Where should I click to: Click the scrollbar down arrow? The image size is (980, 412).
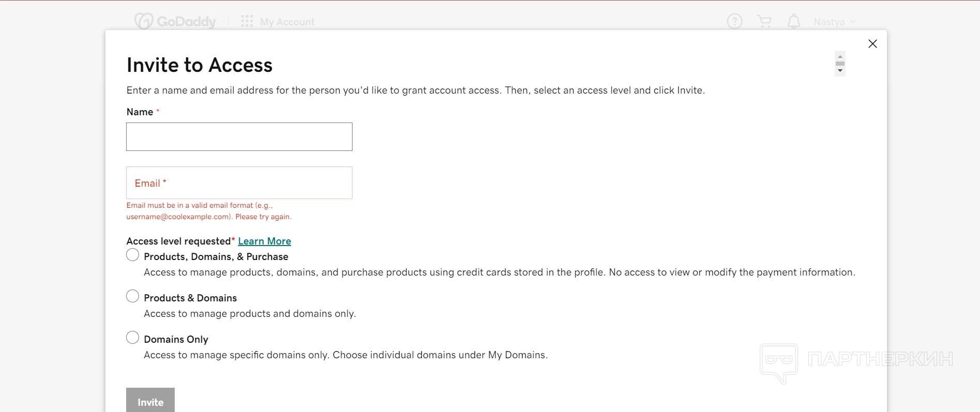(840, 71)
